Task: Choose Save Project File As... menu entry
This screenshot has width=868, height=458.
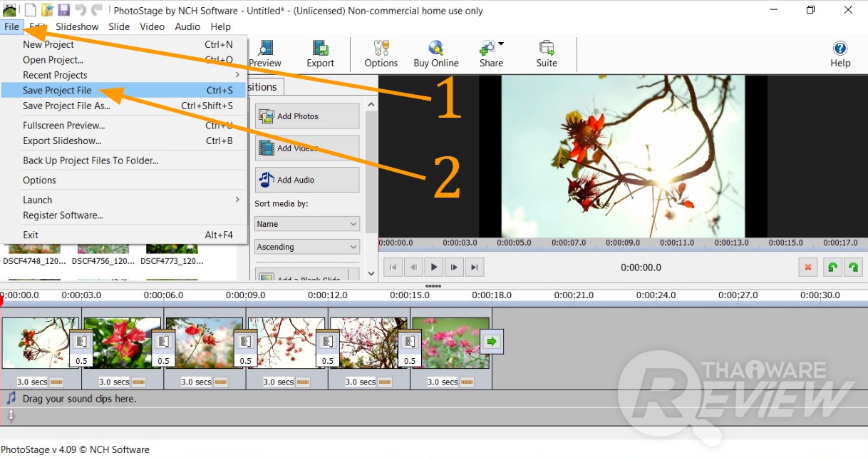Action: click(124, 106)
